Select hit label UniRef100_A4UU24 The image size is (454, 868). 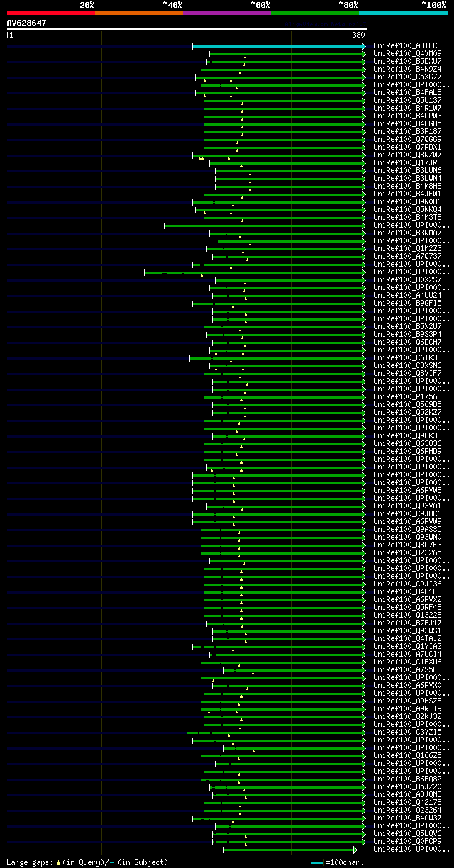[x=407, y=296]
